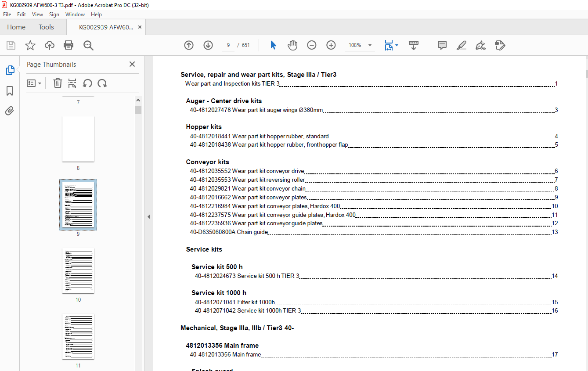Screen dimensions: 588x371
Task: Open thumbnails options dropdown menu
Action: pos(34,83)
